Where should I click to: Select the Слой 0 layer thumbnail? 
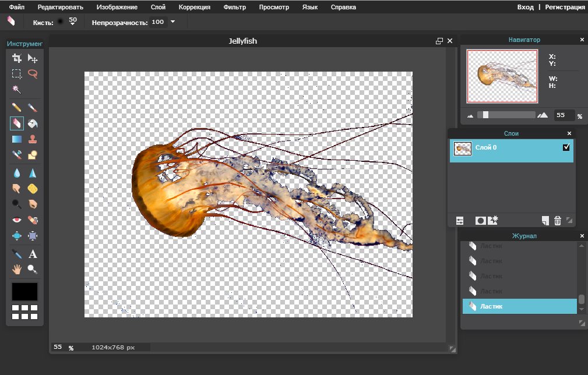tap(463, 148)
